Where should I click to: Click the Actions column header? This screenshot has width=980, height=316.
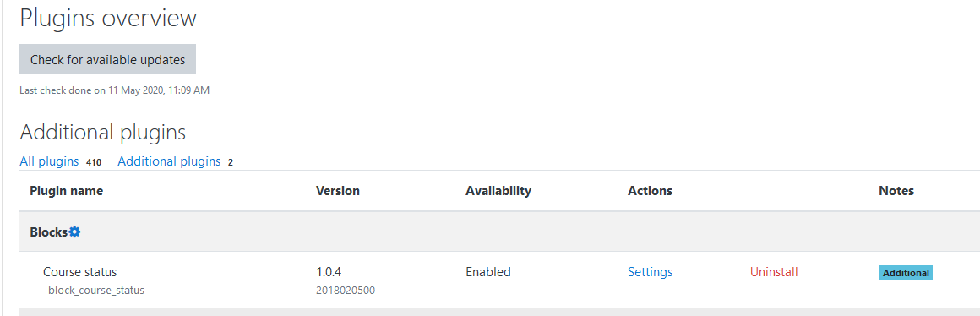[x=650, y=190]
